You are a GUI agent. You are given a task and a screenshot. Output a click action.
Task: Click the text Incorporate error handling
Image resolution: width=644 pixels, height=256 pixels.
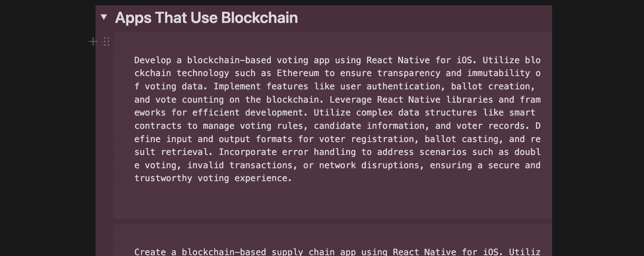pyautogui.click(x=287, y=152)
